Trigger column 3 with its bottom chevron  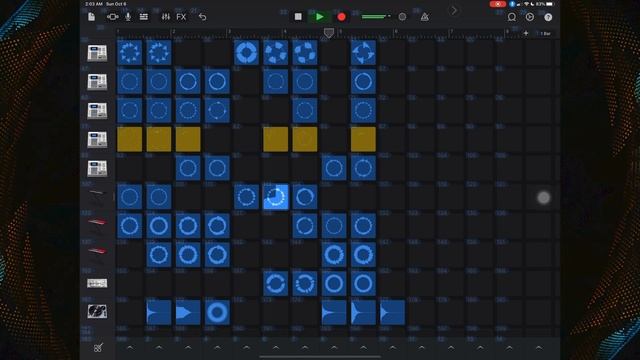click(x=188, y=348)
